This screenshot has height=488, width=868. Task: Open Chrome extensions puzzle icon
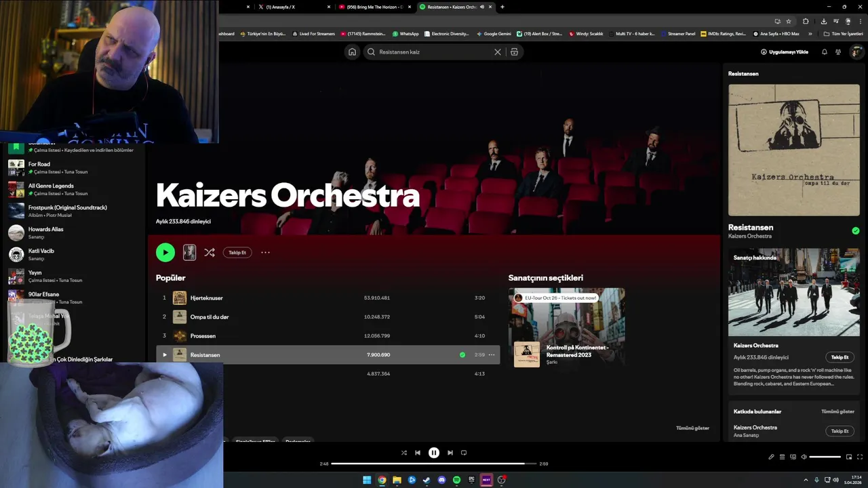pos(806,21)
